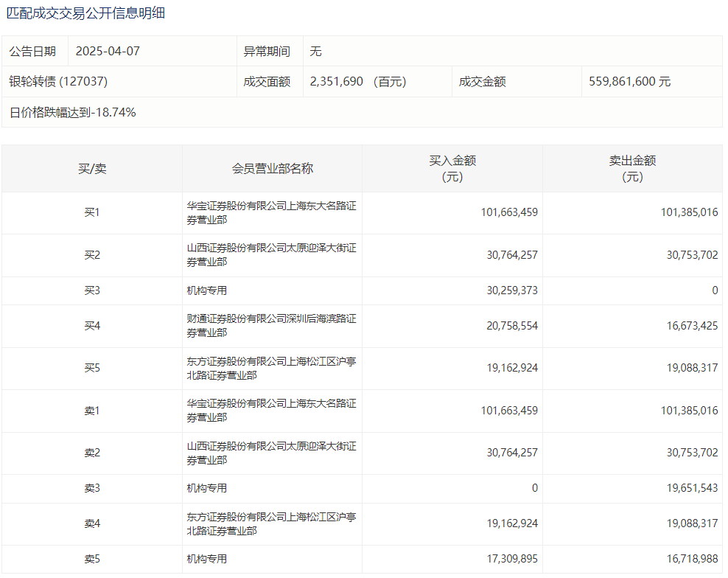The width and height of the screenshot is (728, 578).
Task: Sort by the 卖出金额 column header
Action: [x=632, y=169]
